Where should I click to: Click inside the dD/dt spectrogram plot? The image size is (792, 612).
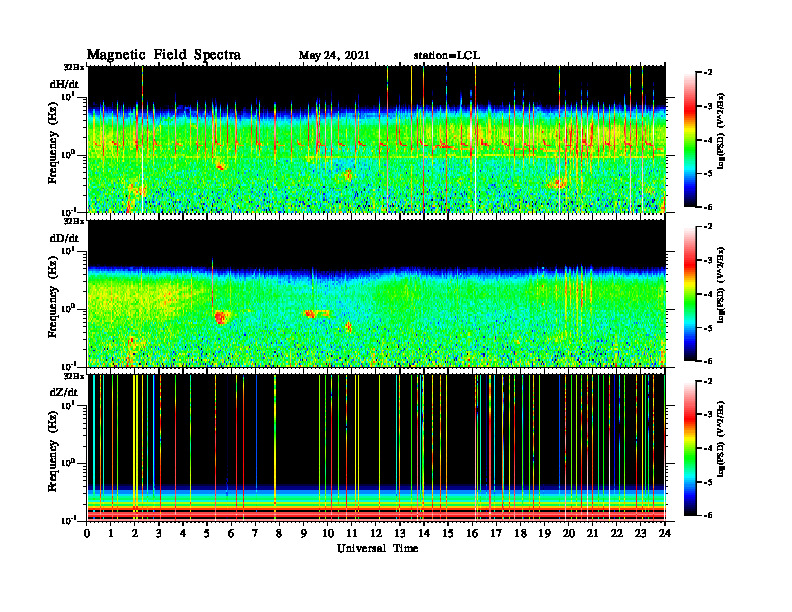tap(377, 293)
